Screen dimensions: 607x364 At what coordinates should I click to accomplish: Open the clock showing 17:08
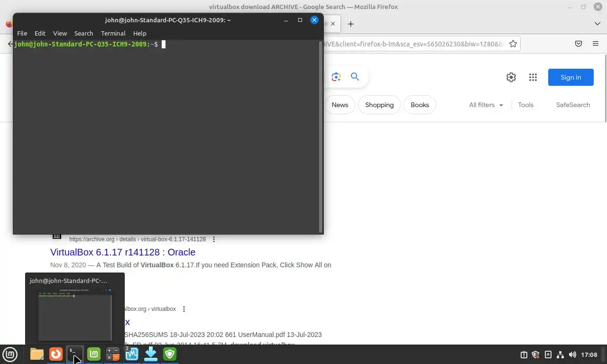pyautogui.click(x=589, y=355)
